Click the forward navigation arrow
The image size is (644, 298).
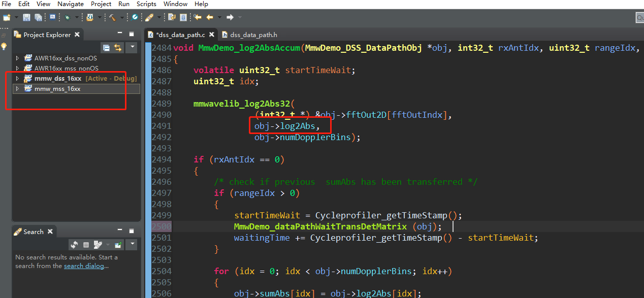[x=230, y=17]
